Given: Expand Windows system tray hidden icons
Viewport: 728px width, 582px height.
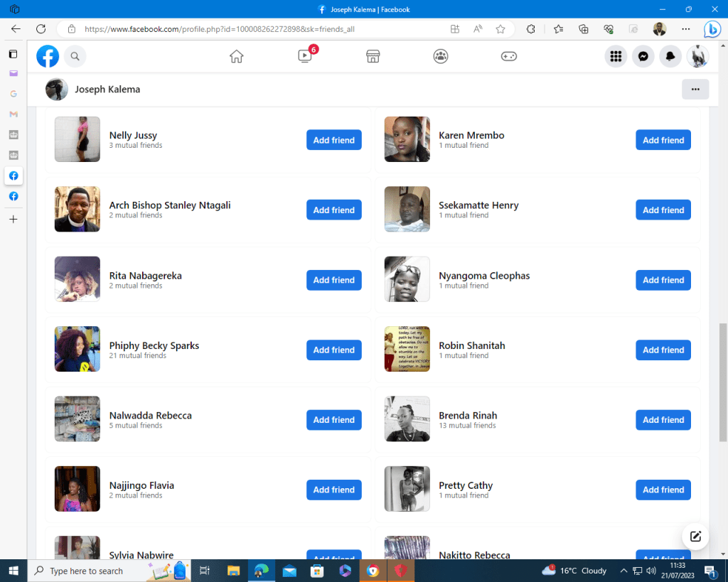Looking at the screenshot, I should click(x=623, y=571).
